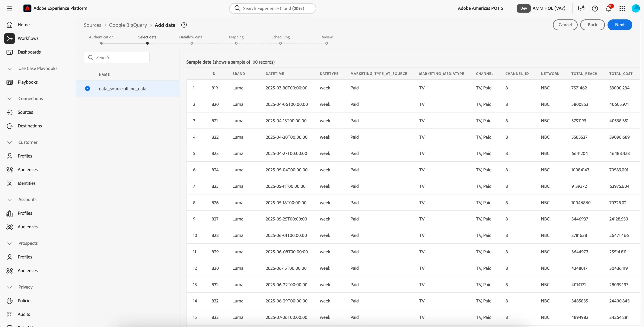Open Profiles under Accounts
Image resolution: width=644 pixels, height=327 pixels.
tap(25, 213)
